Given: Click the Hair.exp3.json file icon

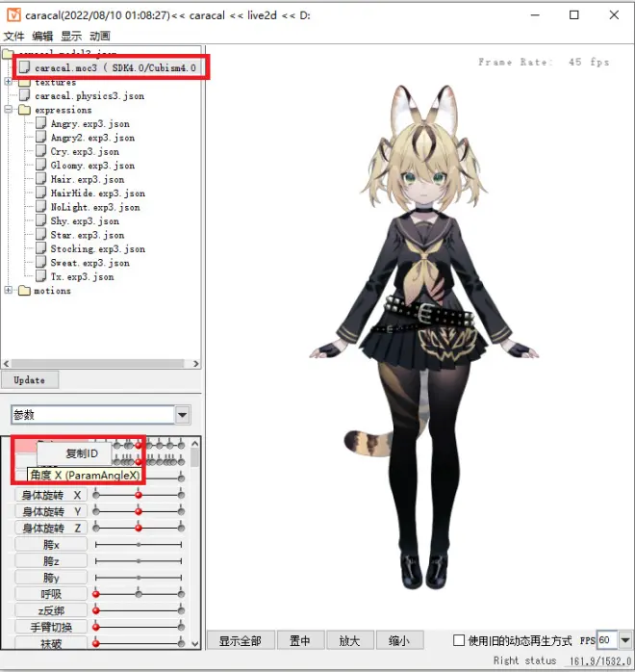Looking at the screenshot, I should (x=40, y=179).
